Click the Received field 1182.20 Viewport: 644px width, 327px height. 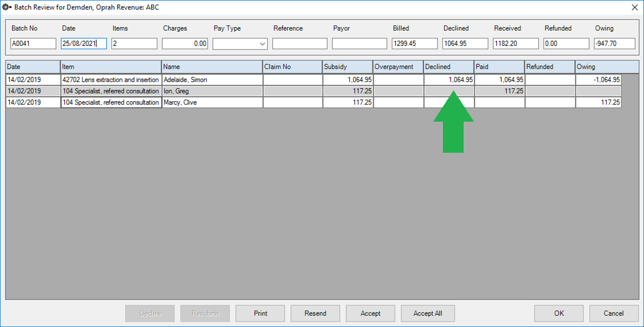tap(516, 44)
